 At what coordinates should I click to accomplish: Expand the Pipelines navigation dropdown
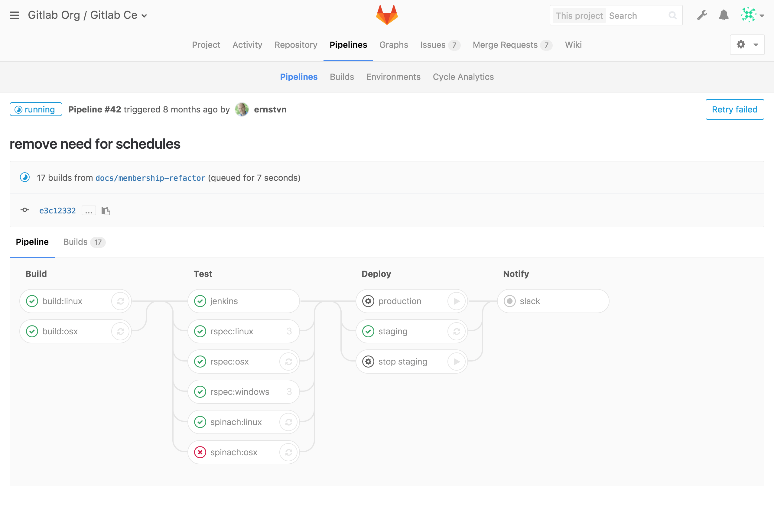point(349,45)
